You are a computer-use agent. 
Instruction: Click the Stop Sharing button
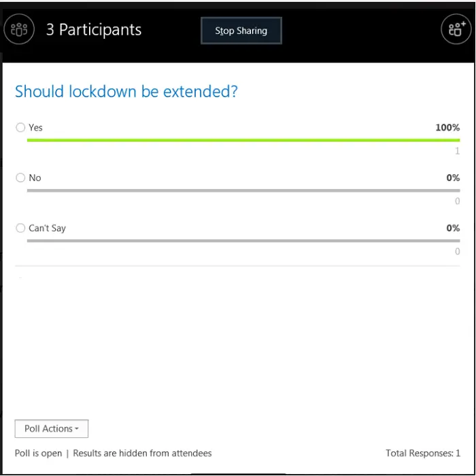pos(241,31)
